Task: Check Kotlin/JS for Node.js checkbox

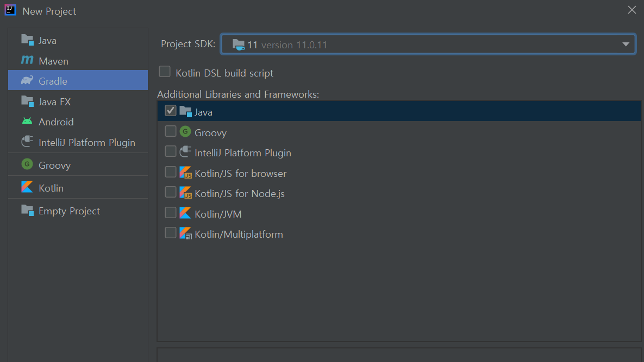Action: (x=171, y=192)
